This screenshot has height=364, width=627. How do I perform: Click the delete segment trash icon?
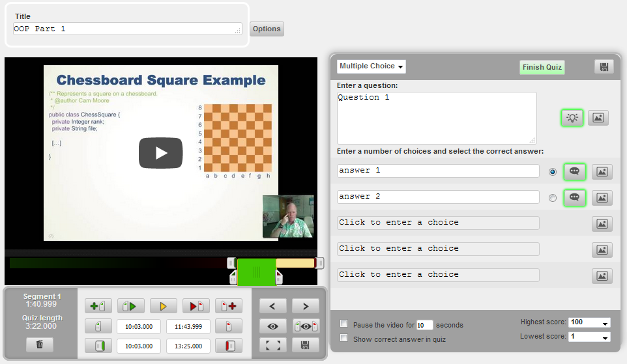40,344
